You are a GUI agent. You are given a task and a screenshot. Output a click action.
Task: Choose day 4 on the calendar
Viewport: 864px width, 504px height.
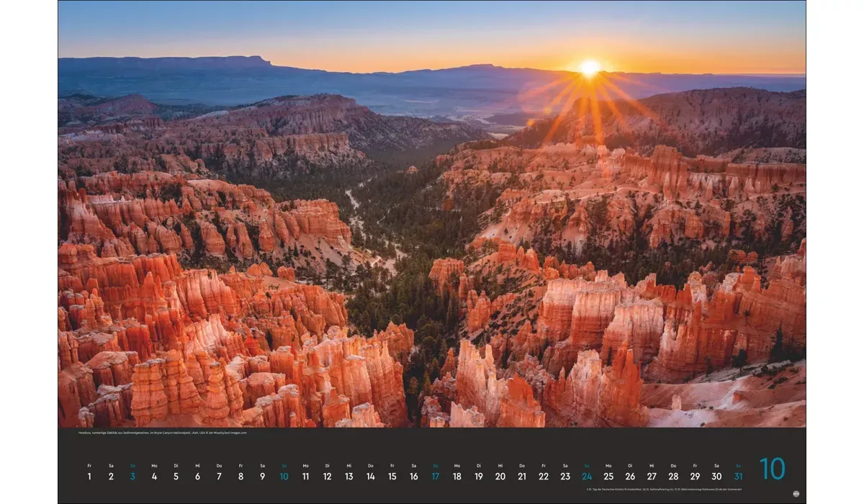click(154, 477)
